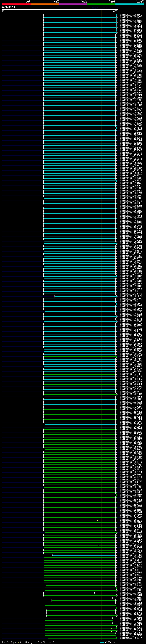146x644 pixels.
Task: Open hit UniRef100_Q56WV3
Action: point(131,17)
